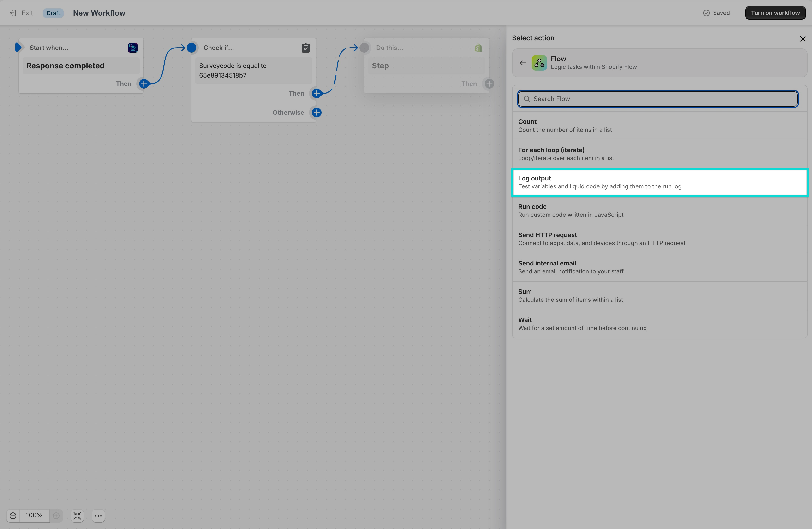Choose the Send HTTP request action
This screenshot has height=529, width=812.
[x=659, y=239]
